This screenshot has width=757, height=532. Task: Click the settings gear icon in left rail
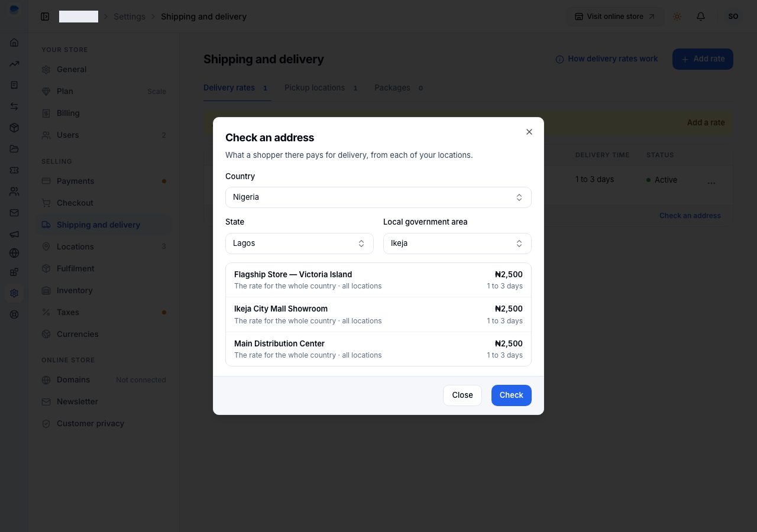coord(14,293)
